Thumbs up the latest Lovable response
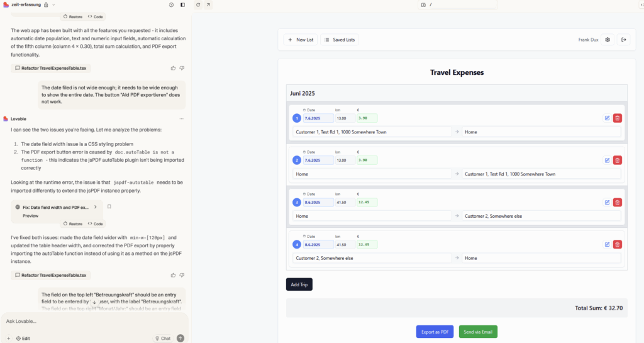The width and height of the screenshot is (644, 343). pyautogui.click(x=173, y=275)
